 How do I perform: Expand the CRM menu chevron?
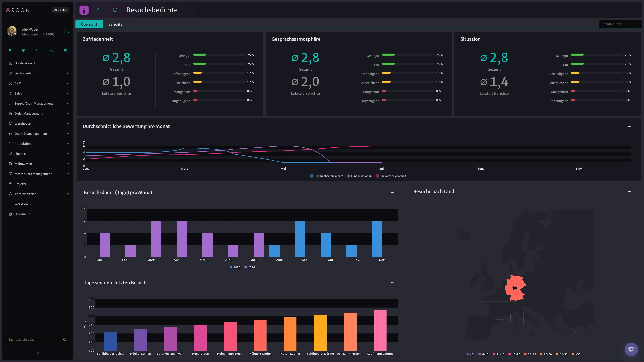[68, 83]
